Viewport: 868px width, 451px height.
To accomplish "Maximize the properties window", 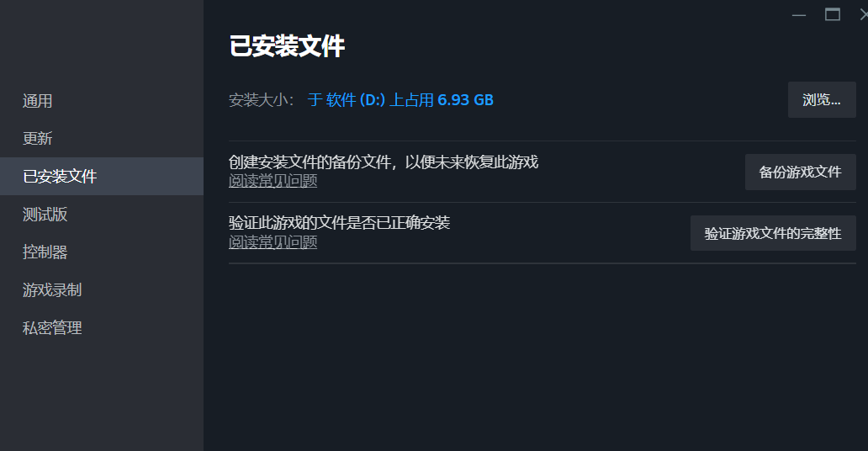I will click(833, 14).
